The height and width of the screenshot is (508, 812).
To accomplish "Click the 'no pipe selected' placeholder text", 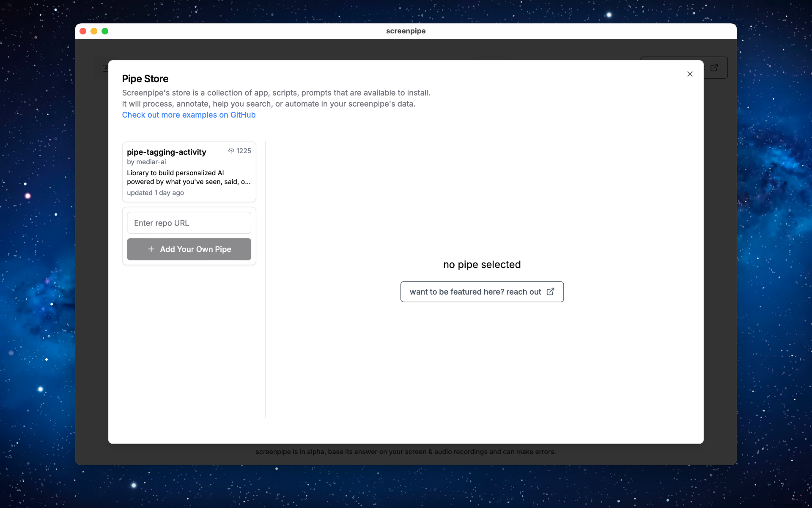I will 482,265.
